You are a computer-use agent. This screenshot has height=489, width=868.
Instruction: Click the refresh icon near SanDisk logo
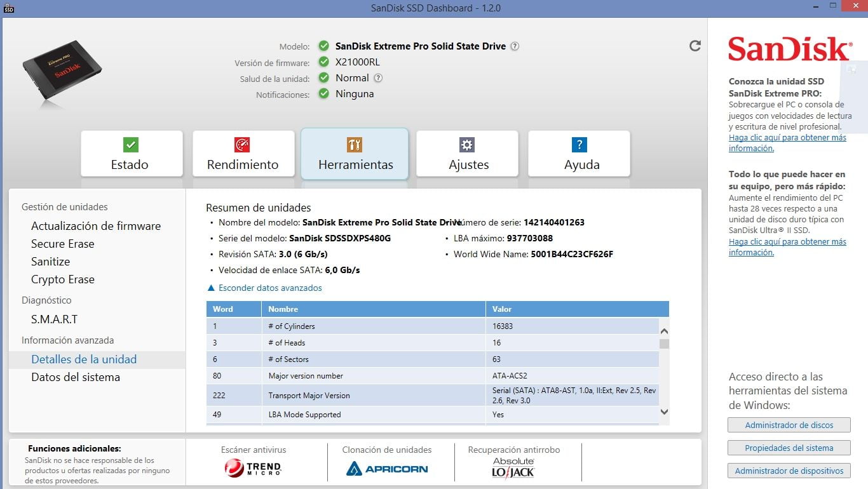point(695,46)
